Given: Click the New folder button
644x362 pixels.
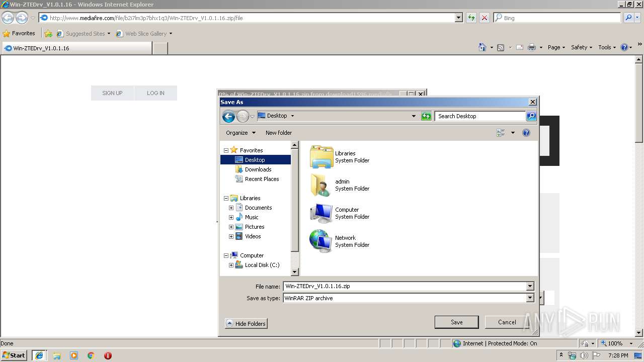Looking at the screenshot, I should coord(279,133).
